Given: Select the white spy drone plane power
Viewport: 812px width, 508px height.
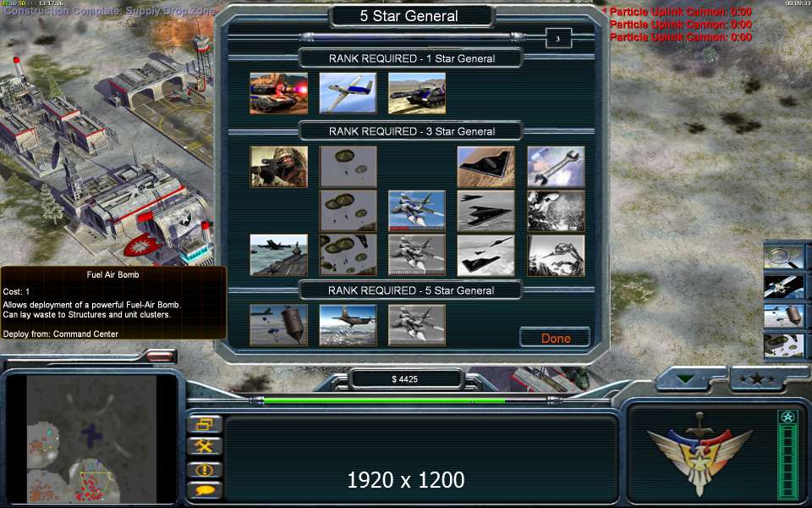Looking at the screenshot, I should [348, 93].
